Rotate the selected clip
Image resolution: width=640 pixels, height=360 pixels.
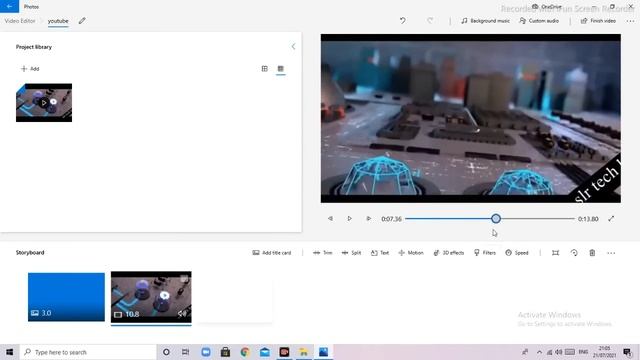tap(574, 253)
